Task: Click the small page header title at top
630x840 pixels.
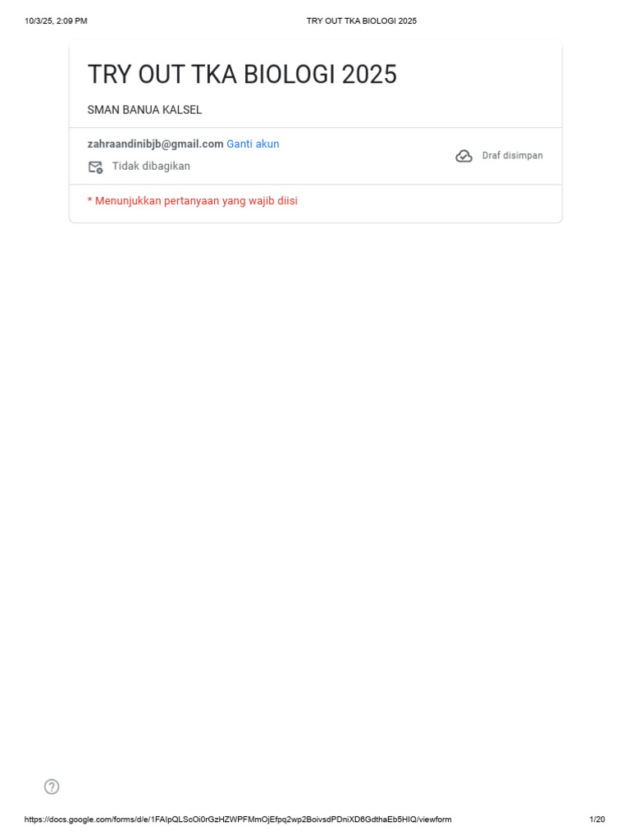Action: coord(362,21)
